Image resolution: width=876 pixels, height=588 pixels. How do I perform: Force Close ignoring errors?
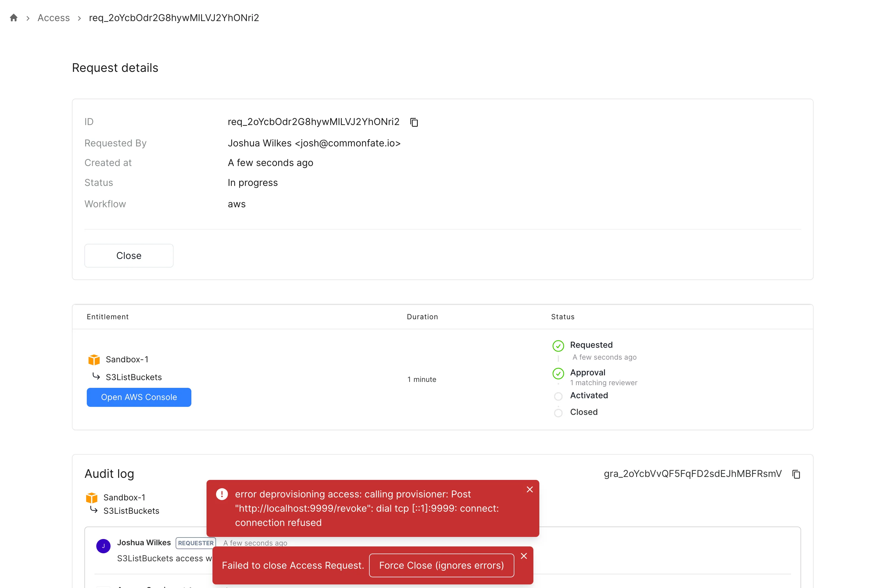[x=441, y=565]
